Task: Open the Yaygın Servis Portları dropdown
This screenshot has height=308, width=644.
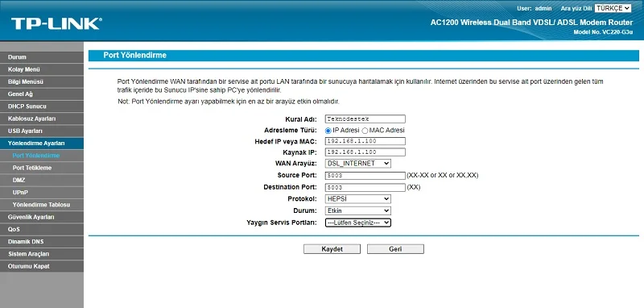Action: (357, 223)
